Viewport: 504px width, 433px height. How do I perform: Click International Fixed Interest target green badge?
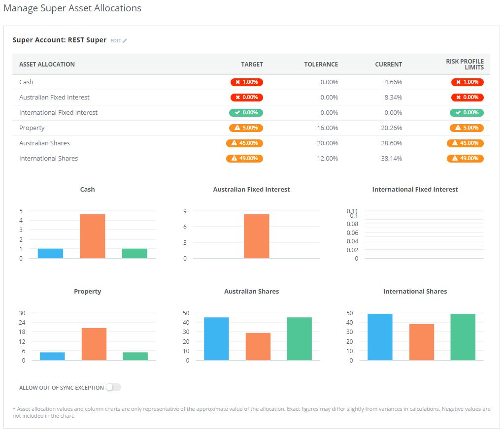pos(246,113)
